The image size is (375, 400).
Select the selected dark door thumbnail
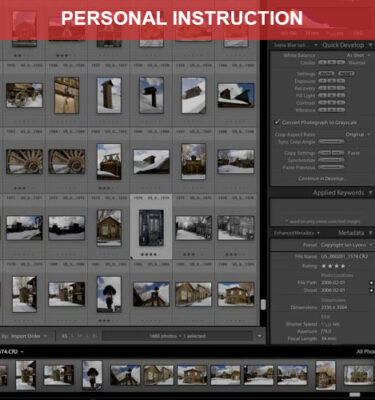[x=151, y=228]
